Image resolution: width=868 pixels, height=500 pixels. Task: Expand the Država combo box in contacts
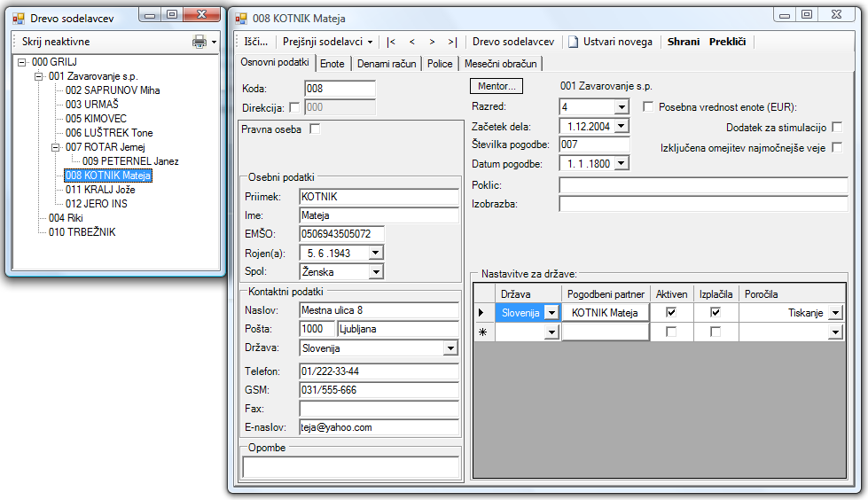click(450, 348)
